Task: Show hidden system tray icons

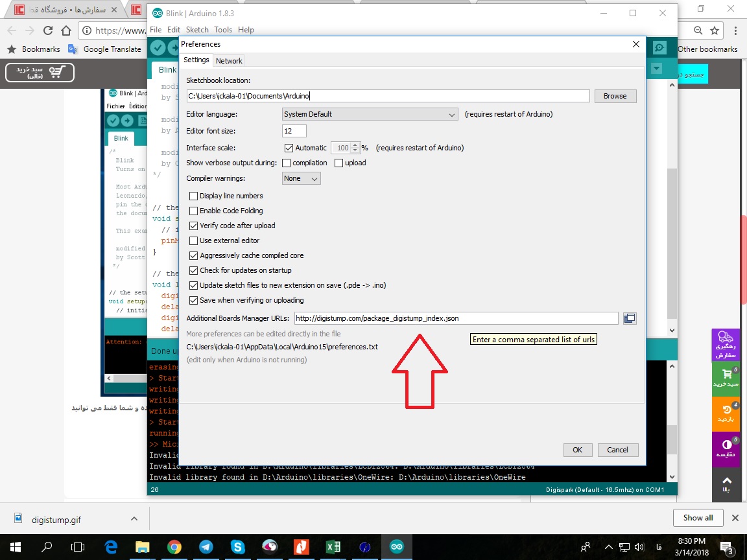Action: click(x=608, y=547)
